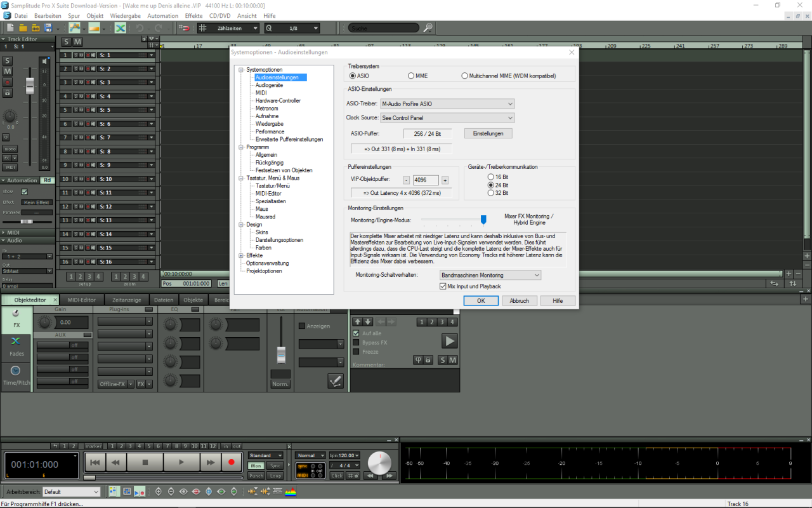Switch to the Zeitanzeige tab
Image resolution: width=812 pixels, height=508 pixels.
(x=126, y=300)
